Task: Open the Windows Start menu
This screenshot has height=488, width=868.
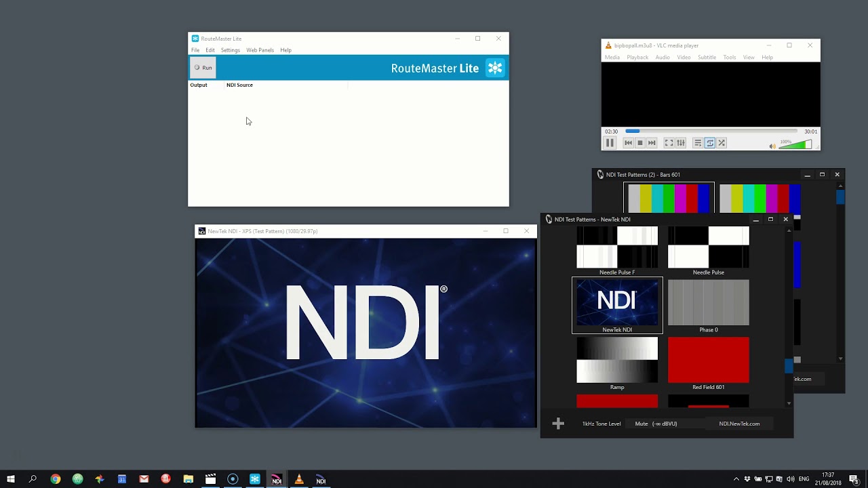Action: pyautogui.click(x=11, y=479)
